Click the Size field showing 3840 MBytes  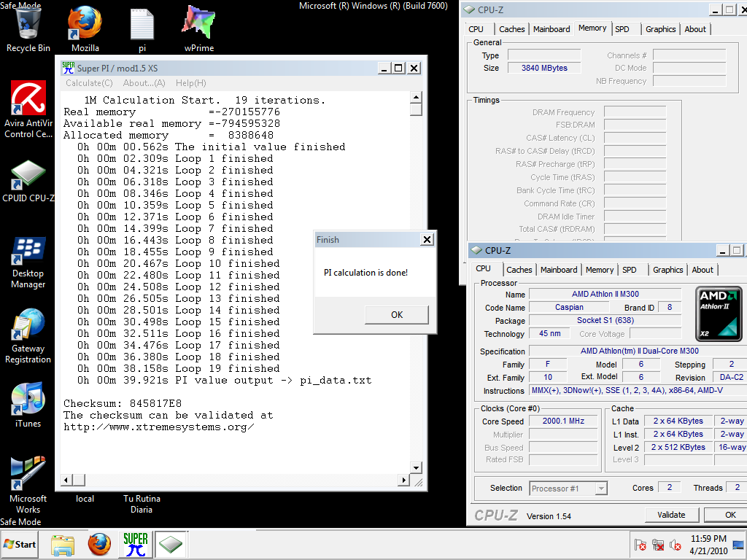point(544,68)
